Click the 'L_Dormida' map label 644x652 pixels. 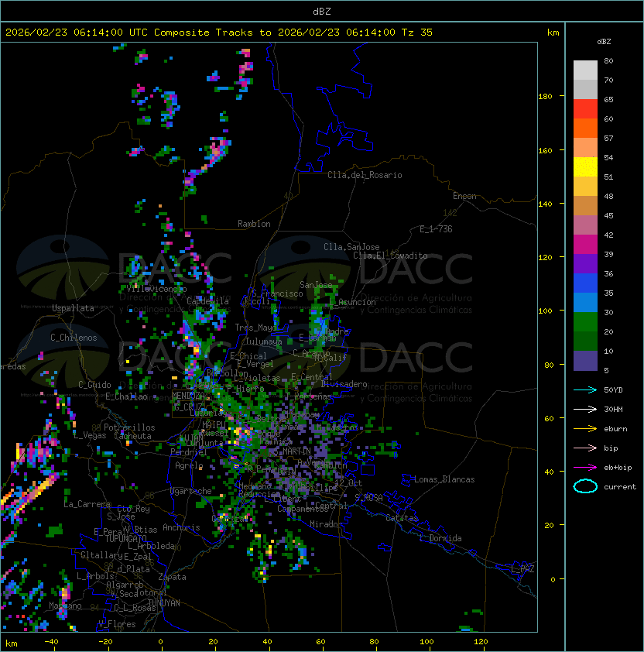coord(440,538)
